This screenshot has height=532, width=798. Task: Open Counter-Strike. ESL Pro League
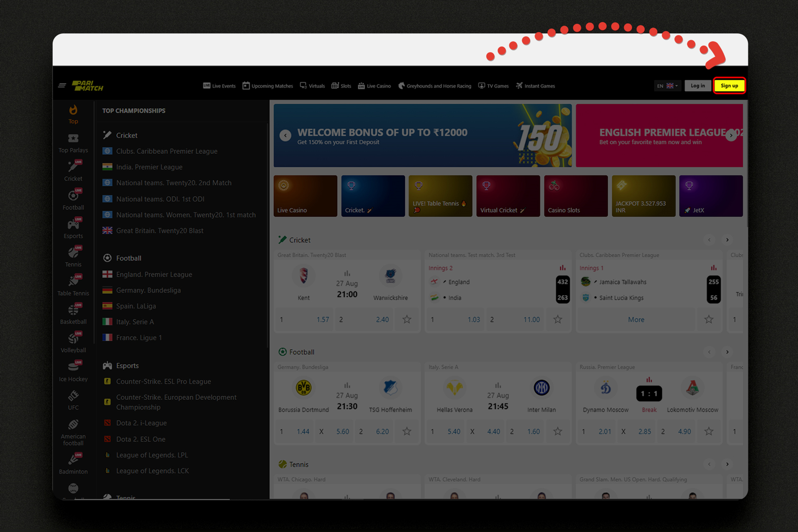(x=157, y=381)
